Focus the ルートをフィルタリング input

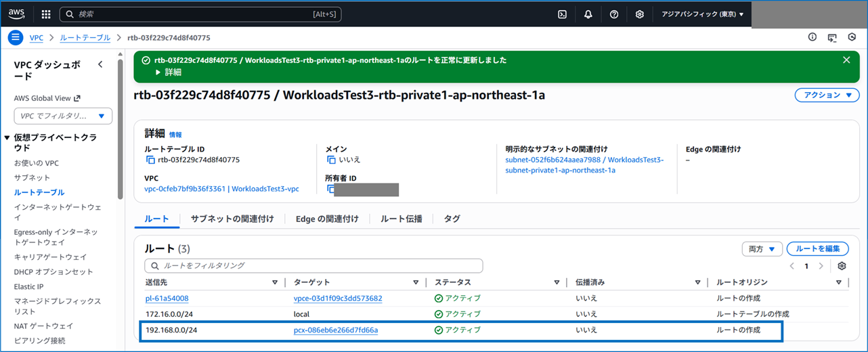coord(313,265)
